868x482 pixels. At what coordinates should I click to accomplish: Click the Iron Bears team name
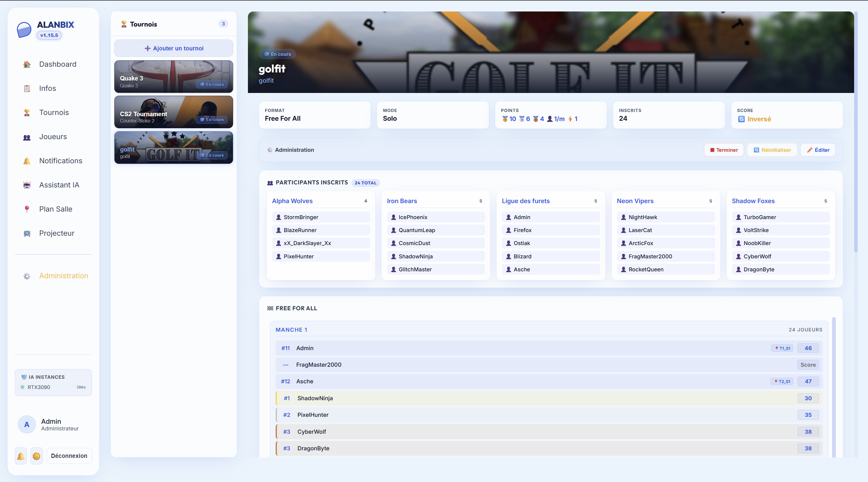pyautogui.click(x=402, y=201)
